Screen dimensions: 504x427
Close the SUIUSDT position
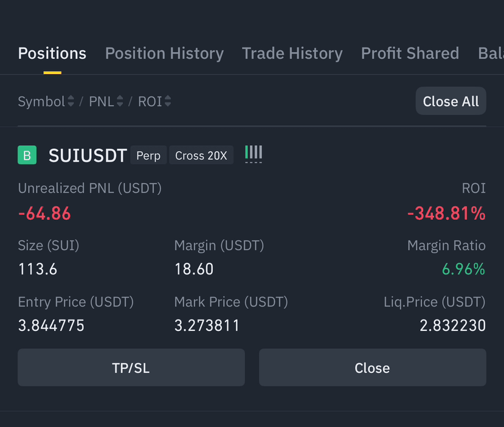click(373, 367)
